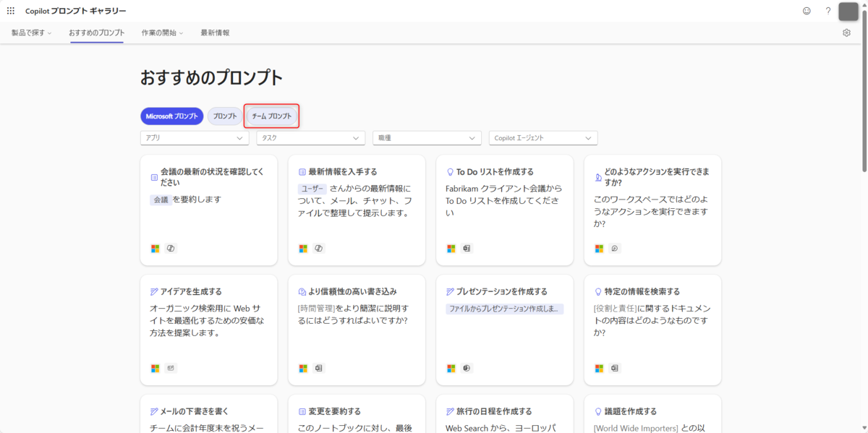Click the user profile avatar

point(848,11)
